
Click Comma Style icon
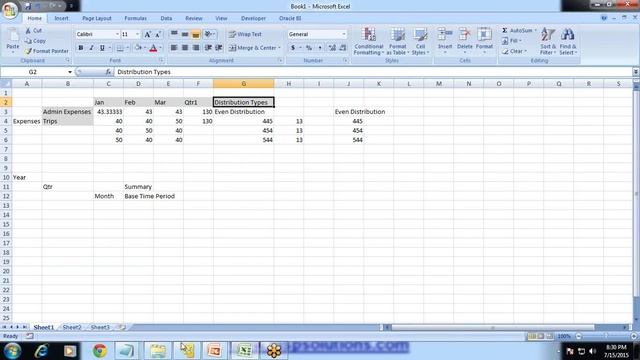click(x=320, y=48)
